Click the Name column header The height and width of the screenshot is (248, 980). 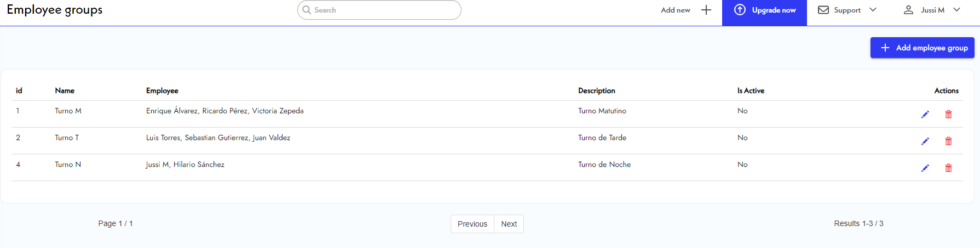point(65,91)
